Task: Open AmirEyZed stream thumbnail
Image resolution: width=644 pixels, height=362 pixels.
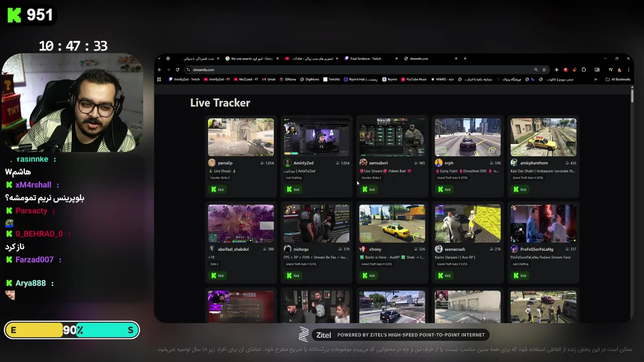Action: pyautogui.click(x=316, y=137)
